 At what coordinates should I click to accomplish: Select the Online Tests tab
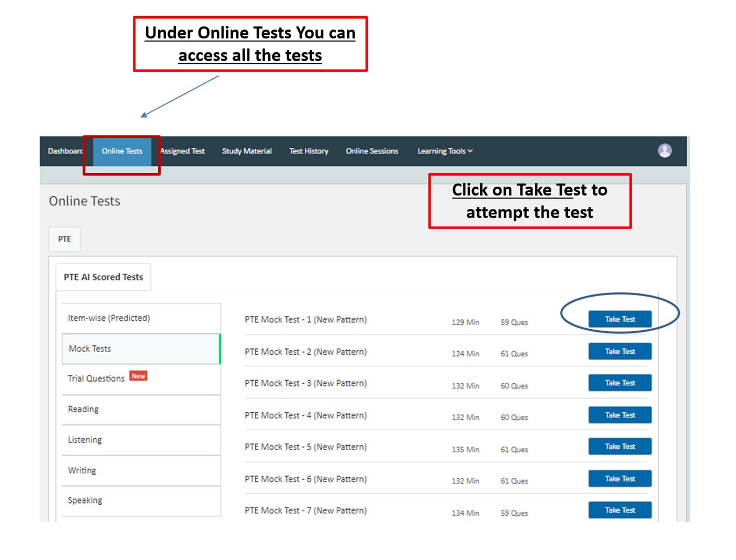(x=122, y=151)
